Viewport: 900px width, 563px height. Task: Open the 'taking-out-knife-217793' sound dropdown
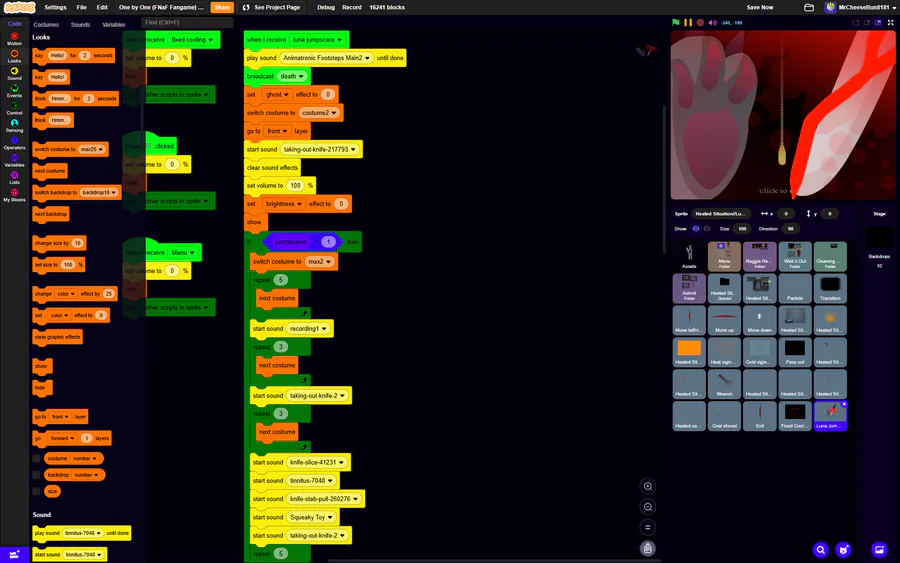click(x=321, y=149)
